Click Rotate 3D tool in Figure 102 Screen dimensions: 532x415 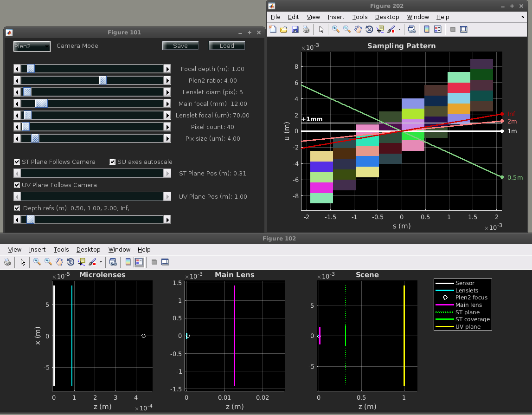pos(71,262)
